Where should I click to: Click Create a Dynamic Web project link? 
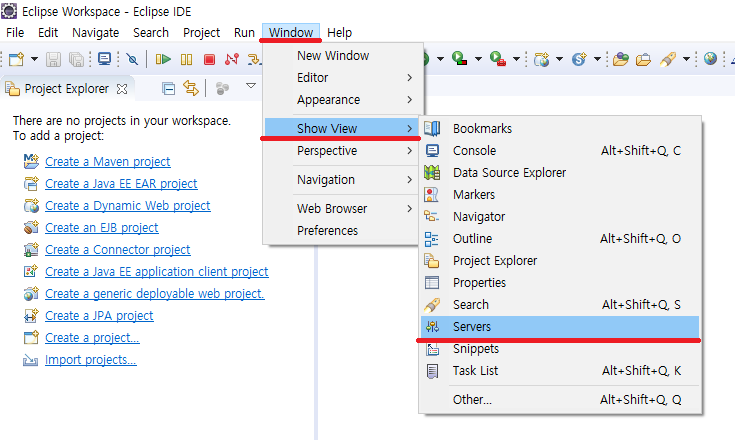point(128,206)
